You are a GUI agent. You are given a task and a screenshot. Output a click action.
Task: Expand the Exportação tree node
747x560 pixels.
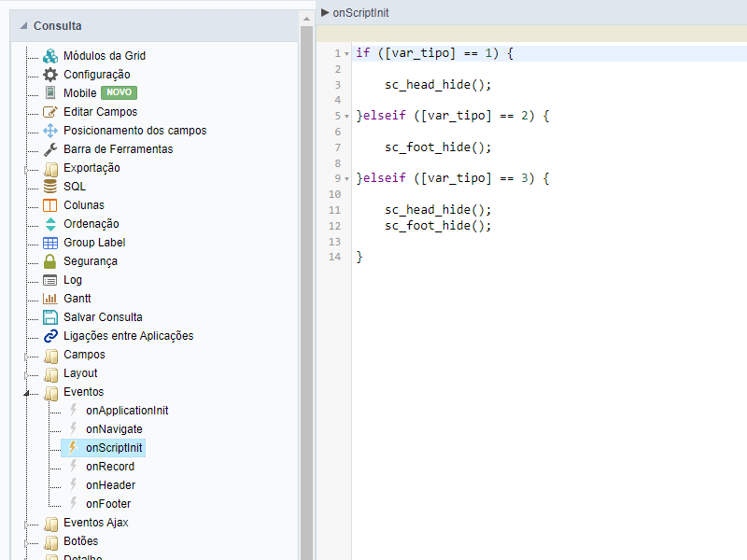[x=26, y=170]
